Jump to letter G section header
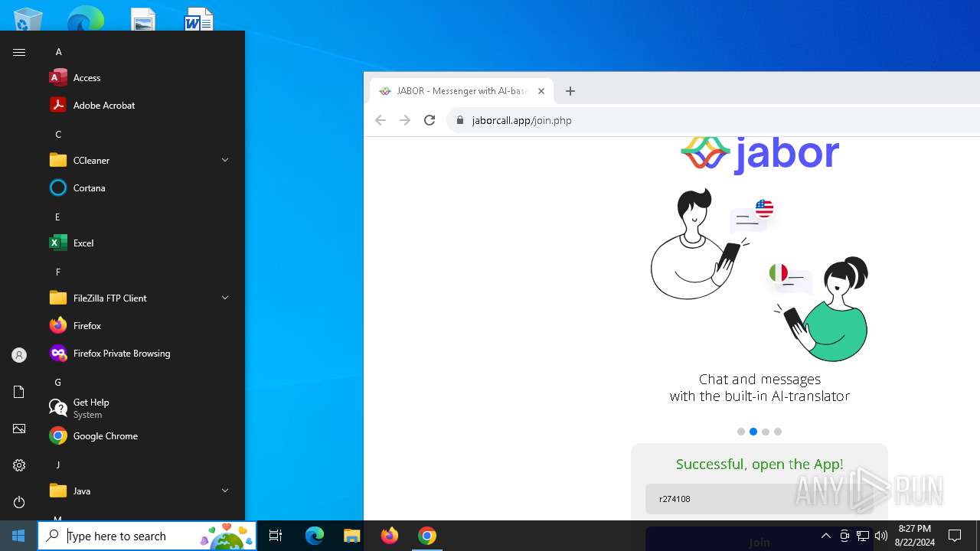The image size is (980, 551). click(58, 382)
